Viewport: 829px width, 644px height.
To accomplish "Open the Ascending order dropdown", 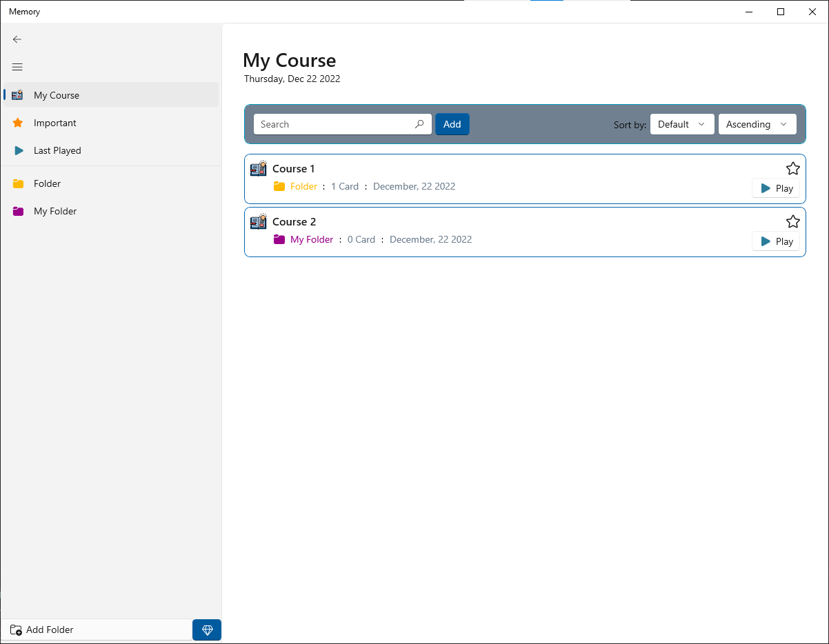I will (x=757, y=124).
